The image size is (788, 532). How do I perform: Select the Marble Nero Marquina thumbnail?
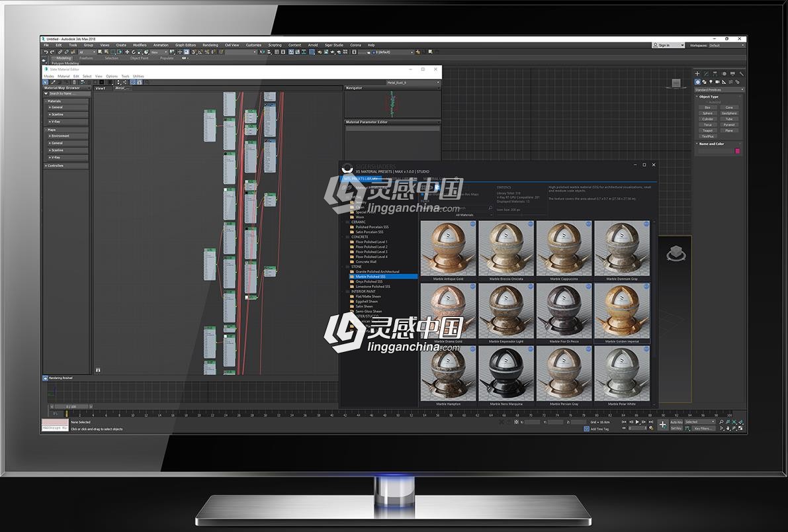click(x=506, y=376)
